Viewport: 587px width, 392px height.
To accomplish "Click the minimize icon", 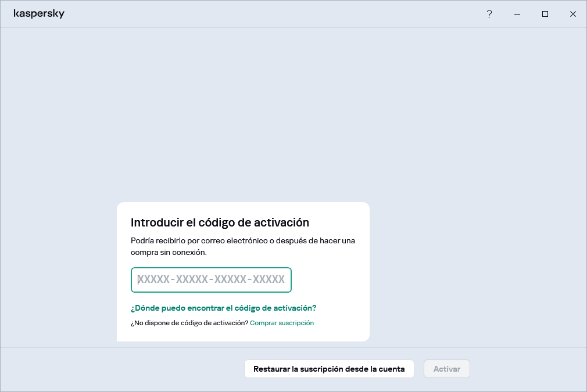I will point(517,14).
